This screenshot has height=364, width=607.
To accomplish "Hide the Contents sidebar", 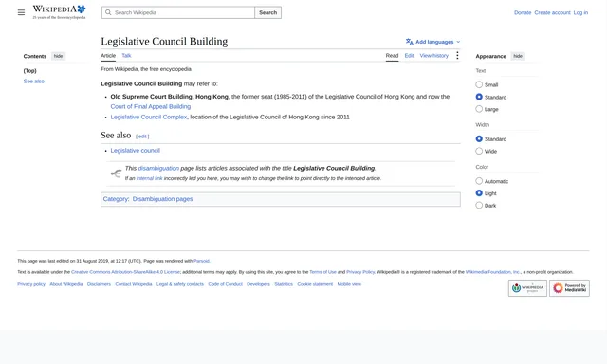I will tap(58, 56).
